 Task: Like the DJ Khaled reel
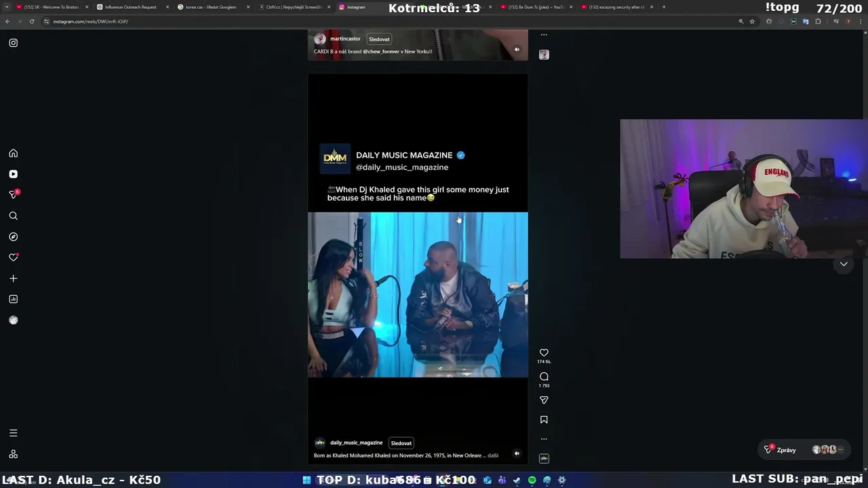[x=544, y=352]
